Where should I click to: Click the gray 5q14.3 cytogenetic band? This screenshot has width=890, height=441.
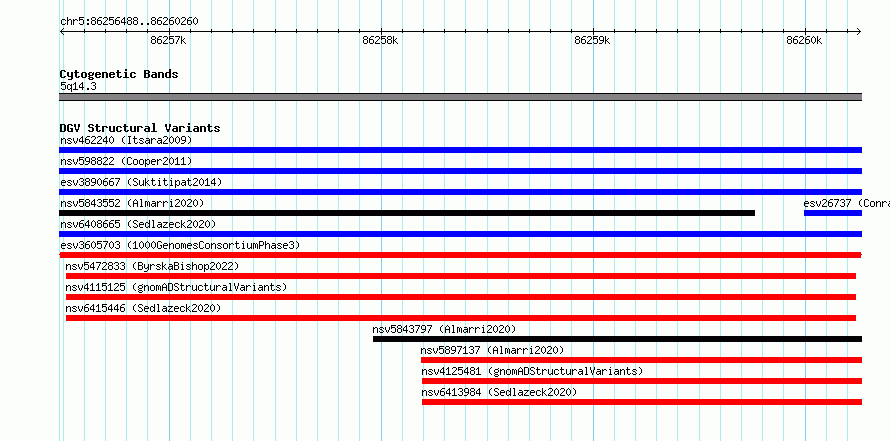pyautogui.click(x=460, y=97)
